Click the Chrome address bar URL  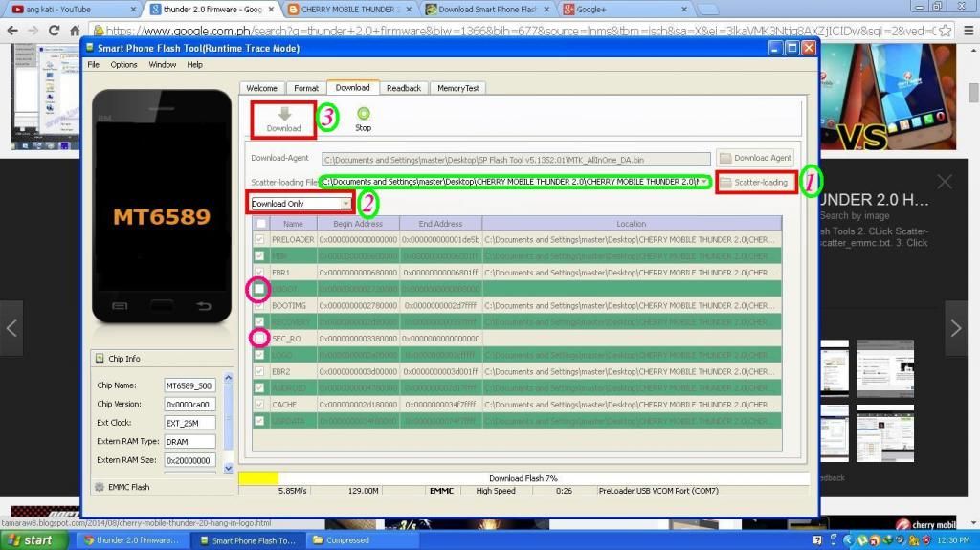pos(519,30)
